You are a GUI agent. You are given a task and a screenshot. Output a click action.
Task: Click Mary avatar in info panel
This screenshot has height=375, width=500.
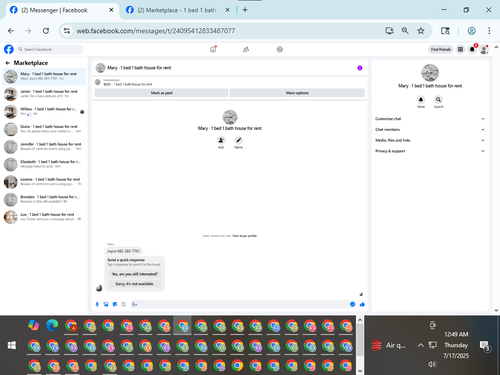(x=430, y=73)
